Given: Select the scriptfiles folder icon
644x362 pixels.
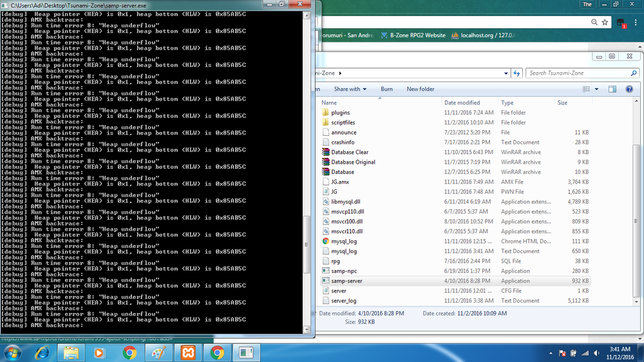Looking at the screenshot, I should coord(326,122).
